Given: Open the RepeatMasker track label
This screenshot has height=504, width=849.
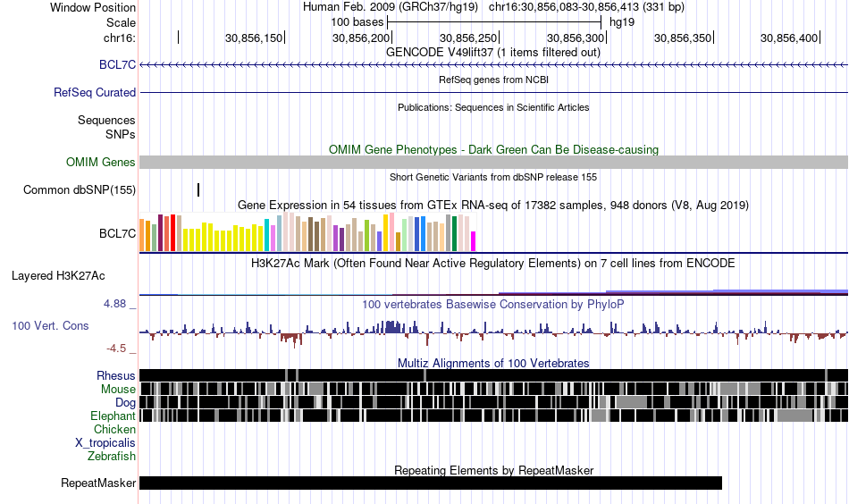Looking at the screenshot, I should click(x=98, y=483).
